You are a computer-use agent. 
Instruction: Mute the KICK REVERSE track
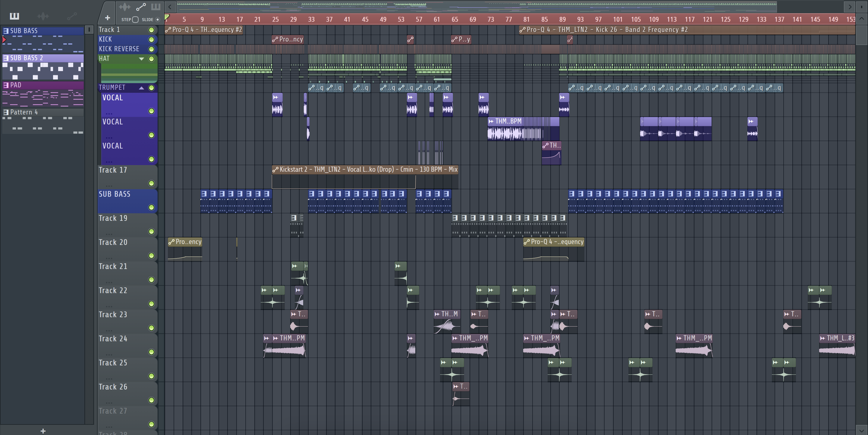[x=152, y=49]
